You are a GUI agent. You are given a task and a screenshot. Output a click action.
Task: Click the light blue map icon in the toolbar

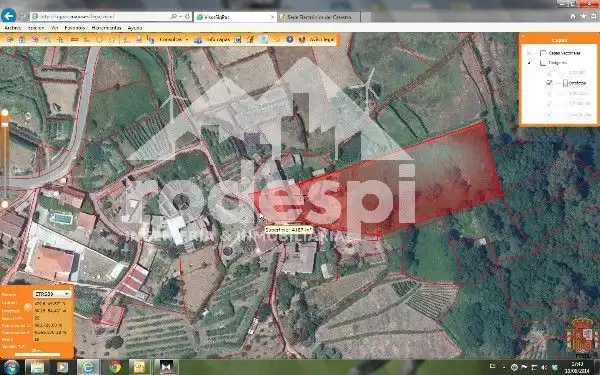[263, 40]
